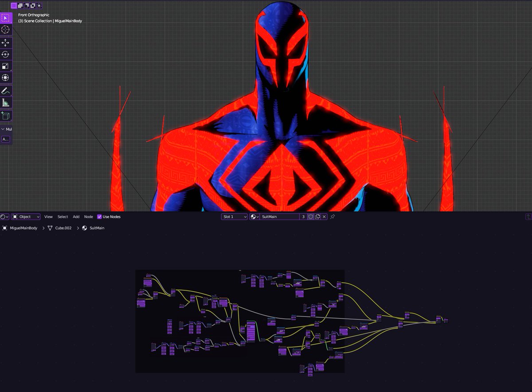Duplicate the SuitMain material
The height and width of the screenshot is (392, 532).
(317, 217)
